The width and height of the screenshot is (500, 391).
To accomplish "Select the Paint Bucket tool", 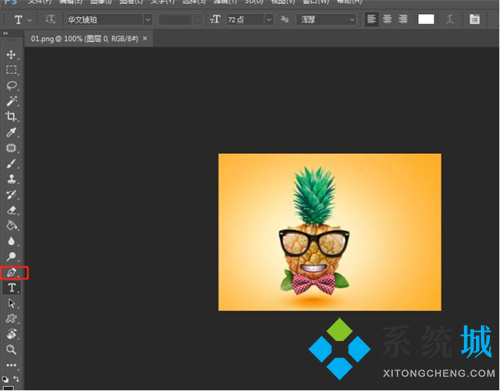I will 11,225.
